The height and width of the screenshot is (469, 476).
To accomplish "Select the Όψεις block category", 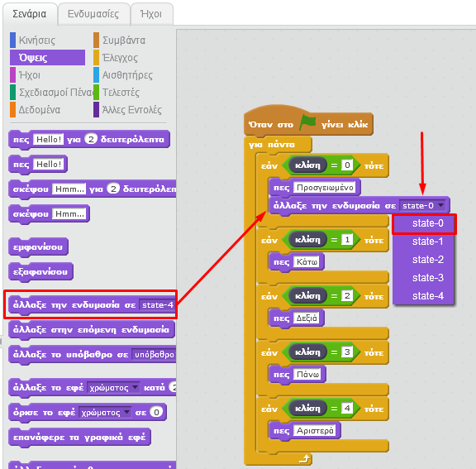I will tap(47, 57).
